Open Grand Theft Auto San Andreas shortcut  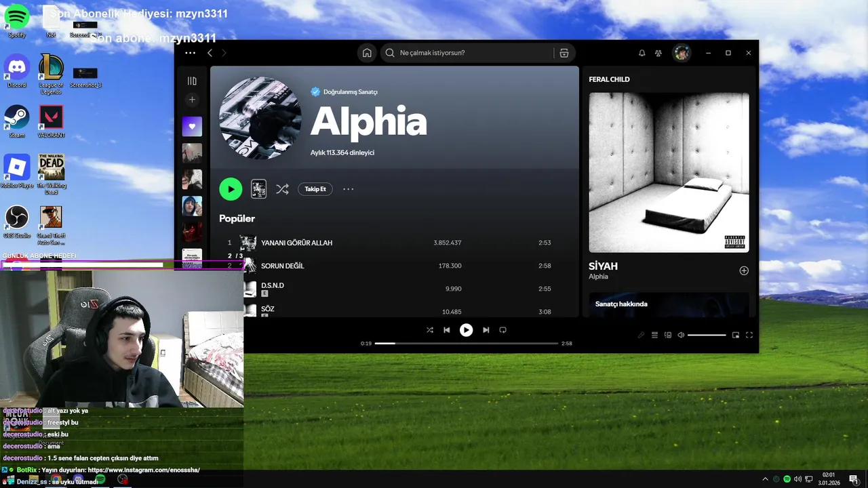pos(51,224)
